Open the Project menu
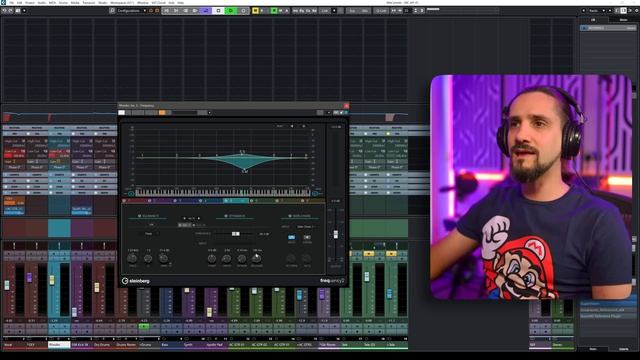Viewport: 640px width, 360px height. pyautogui.click(x=30, y=2)
